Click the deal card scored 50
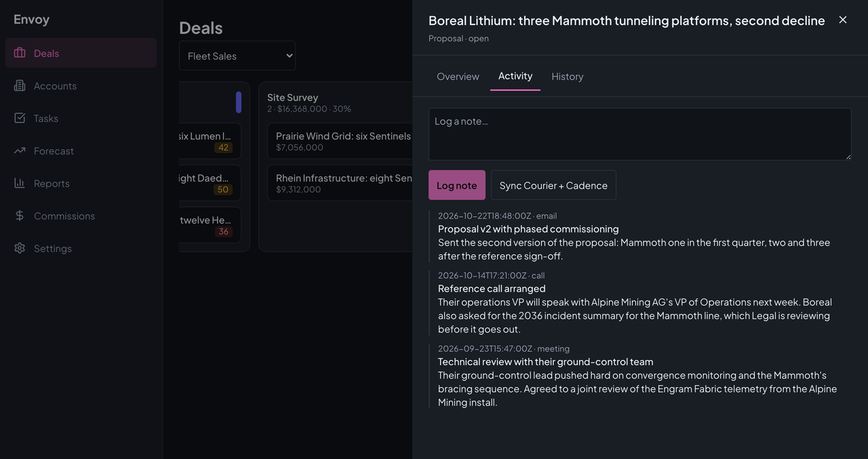The width and height of the screenshot is (868, 459). point(210,183)
